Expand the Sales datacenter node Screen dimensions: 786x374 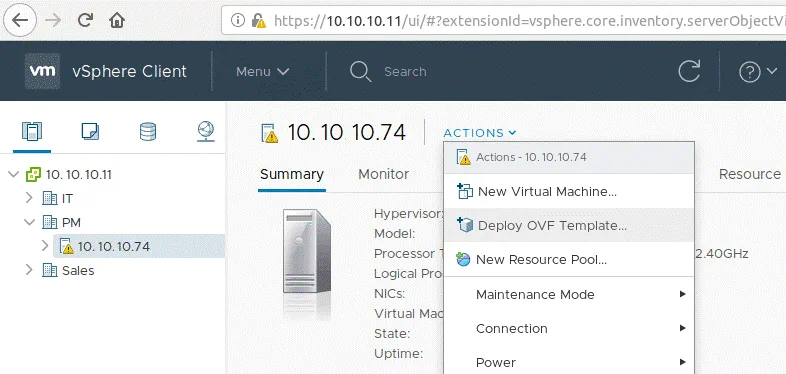(x=29, y=270)
